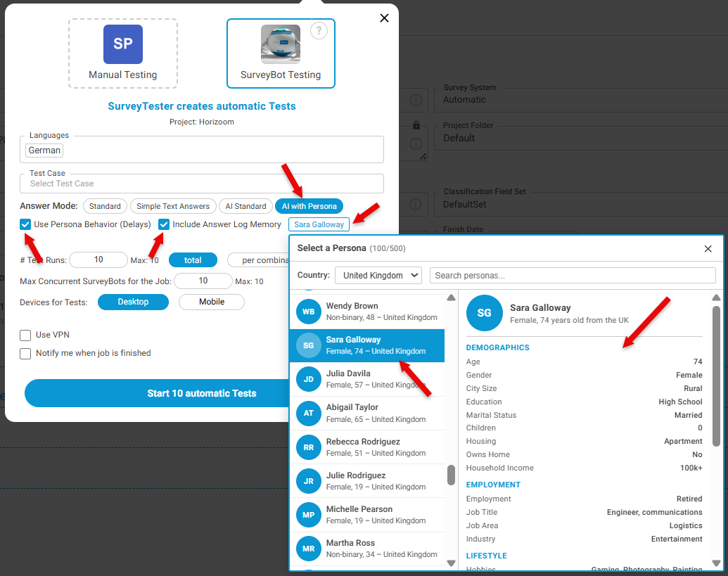Viewport: 728px width, 576px height.
Task: Open the SurveyBot help question mark
Action: (319, 31)
